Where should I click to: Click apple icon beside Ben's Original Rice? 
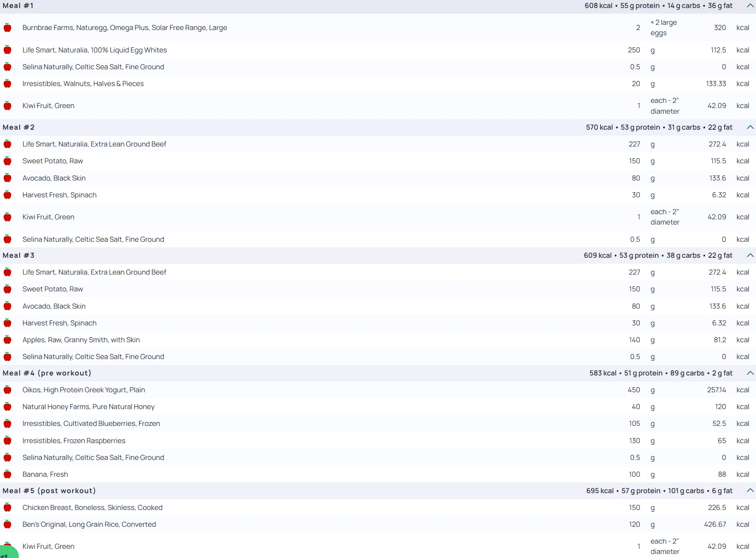(x=7, y=524)
